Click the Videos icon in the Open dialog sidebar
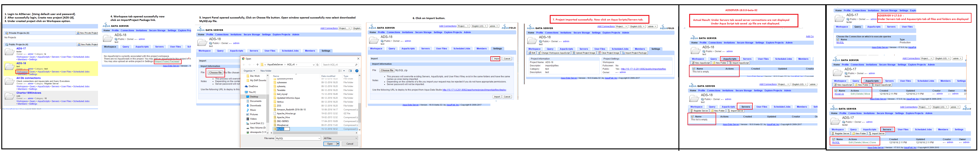The height and width of the screenshot is (156, 980). click(x=248, y=119)
